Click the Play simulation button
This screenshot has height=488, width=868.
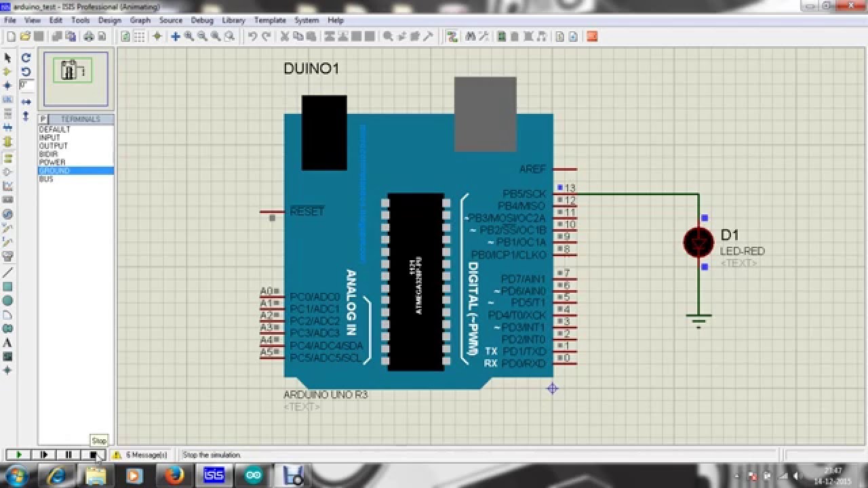[19, 455]
